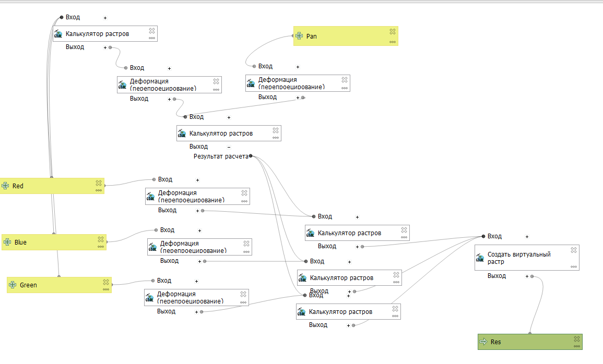Open edit dots on Pan node
The height and width of the screenshot is (364, 603).
(392, 42)
